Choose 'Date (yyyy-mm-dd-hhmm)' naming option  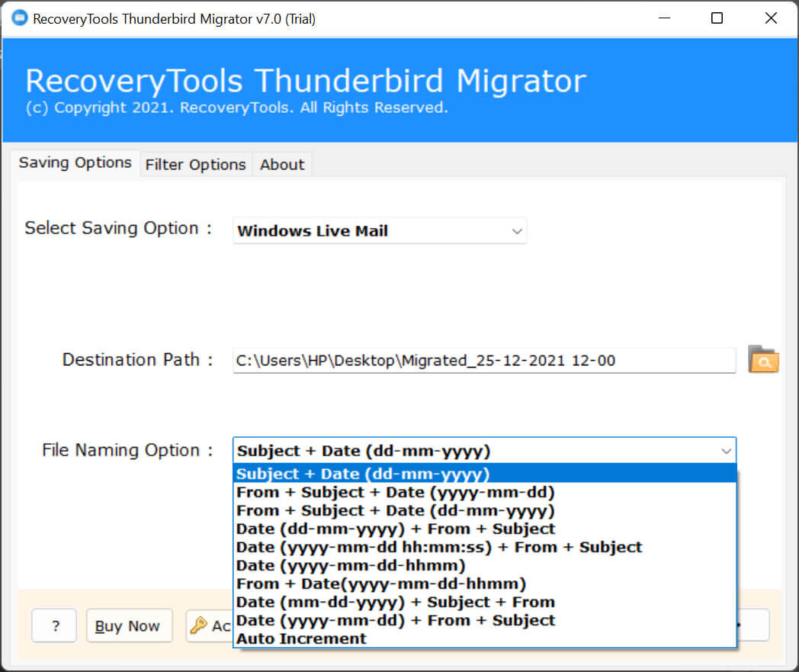click(x=485, y=565)
